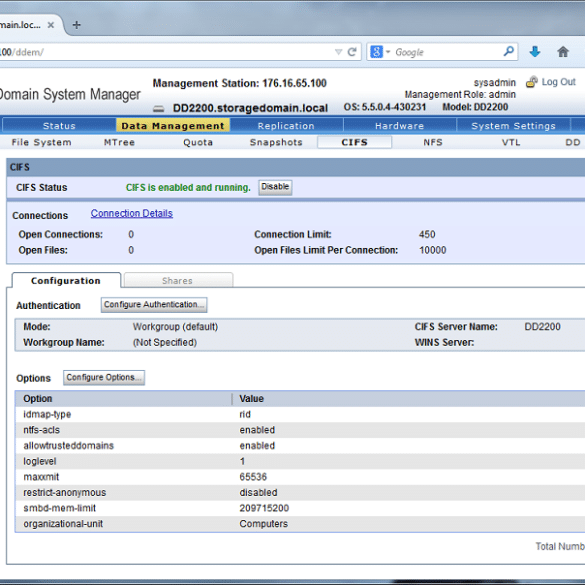This screenshot has width=585, height=585.
Task: Select the idmap-type option row
Action: click(300, 414)
